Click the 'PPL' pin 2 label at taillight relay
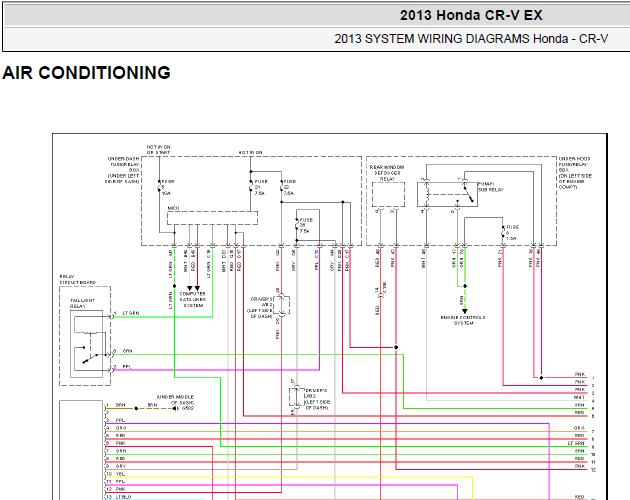630x500 pixels. [x=127, y=367]
